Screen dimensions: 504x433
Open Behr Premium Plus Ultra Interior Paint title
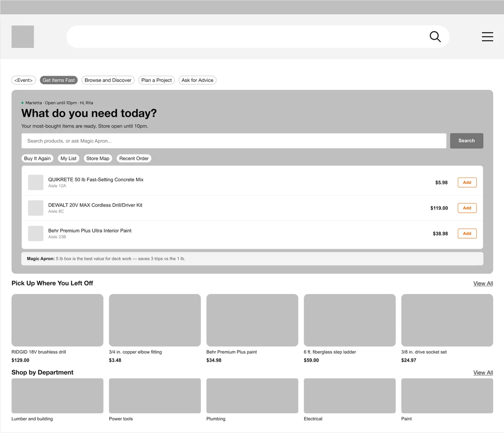pos(90,231)
